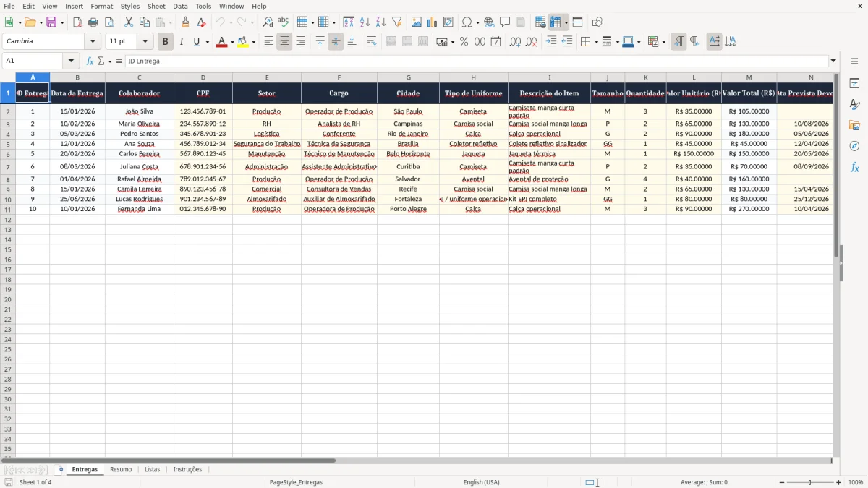Expand the Name Box dropdown arrow

coord(71,61)
